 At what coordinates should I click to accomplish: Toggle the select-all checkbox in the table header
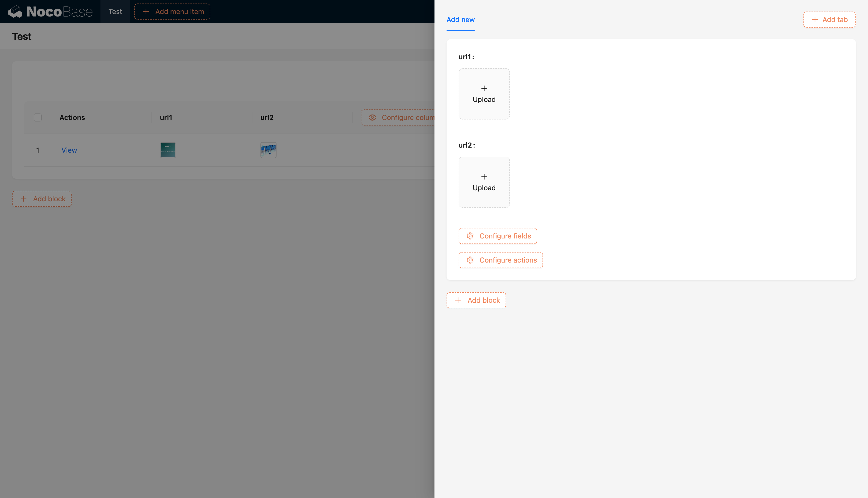click(x=38, y=118)
